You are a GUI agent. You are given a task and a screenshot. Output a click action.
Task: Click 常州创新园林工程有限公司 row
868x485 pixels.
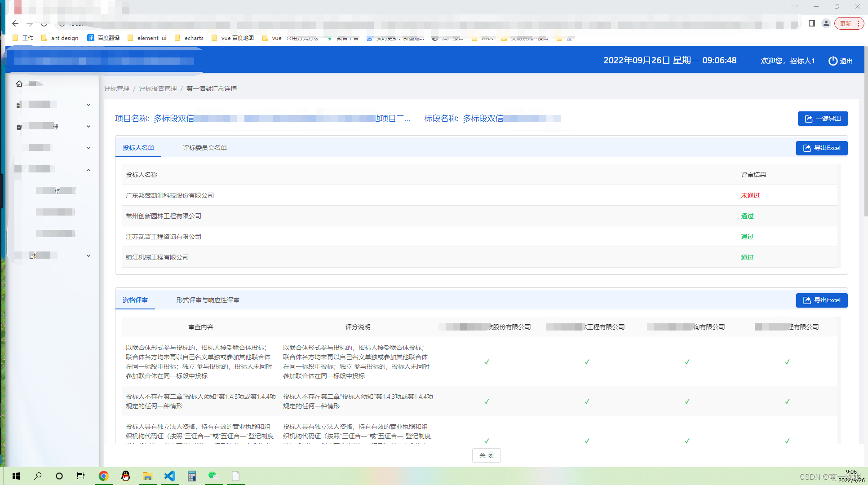pyautogui.click(x=480, y=216)
